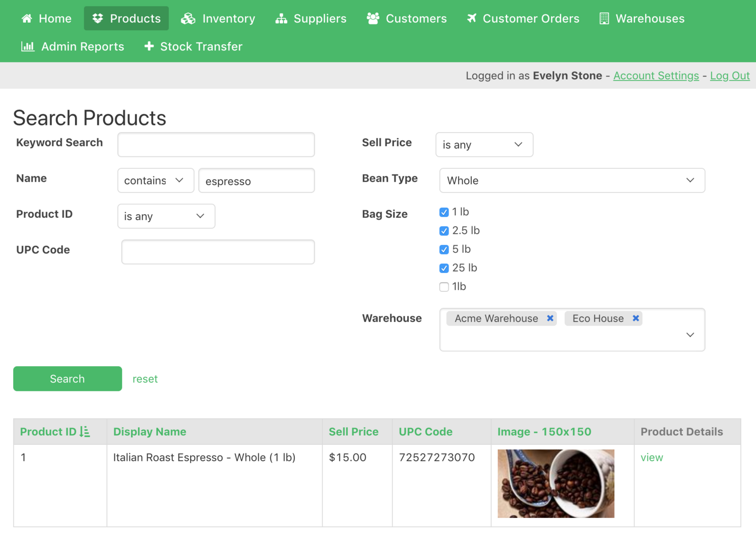The width and height of the screenshot is (756, 535).
Task: Click the coffee beans product thumbnail
Action: coord(555,484)
